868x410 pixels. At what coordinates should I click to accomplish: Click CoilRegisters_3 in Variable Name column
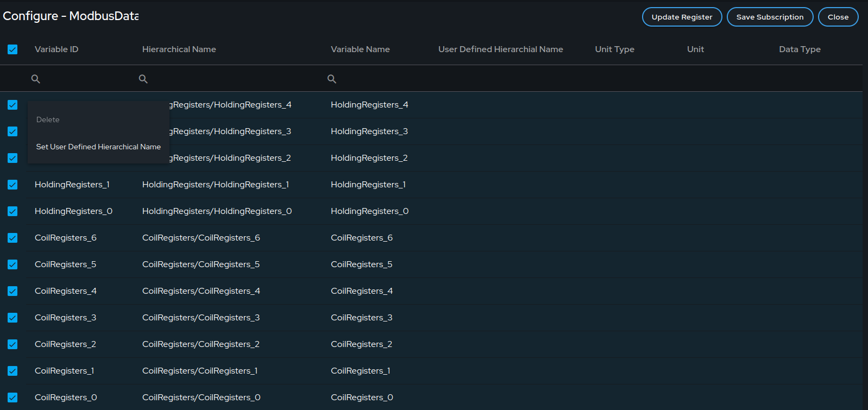[x=362, y=318]
